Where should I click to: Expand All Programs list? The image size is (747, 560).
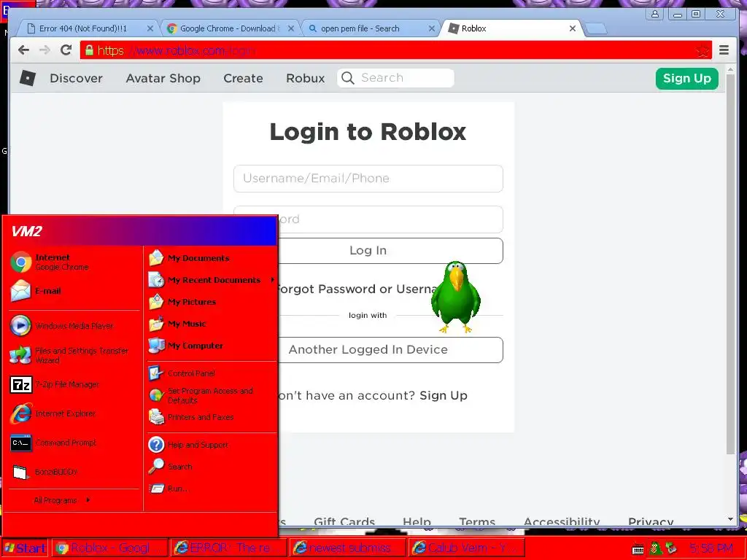click(x=62, y=500)
